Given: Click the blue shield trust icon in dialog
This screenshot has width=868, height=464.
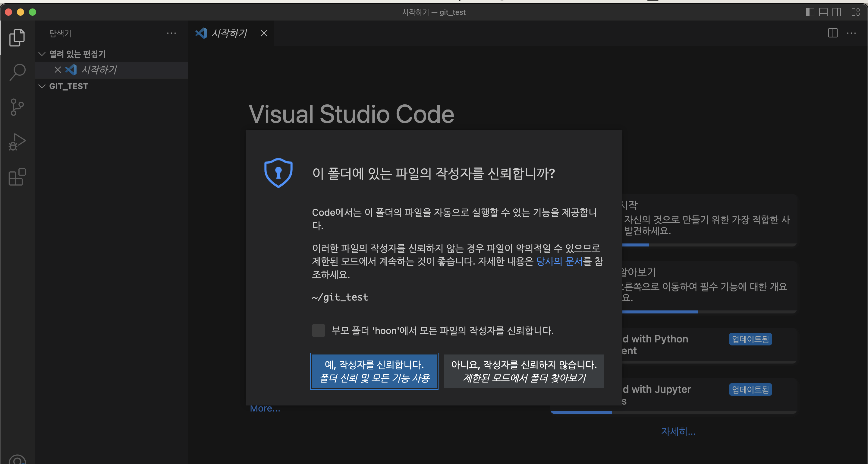Looking at the screenshot, I should (x=278, y=173).
